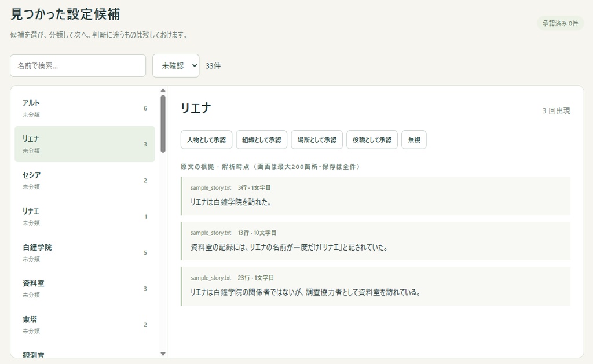593x364 pixels.
Task: Click the 33件 result count
Action: coord(213,66)
